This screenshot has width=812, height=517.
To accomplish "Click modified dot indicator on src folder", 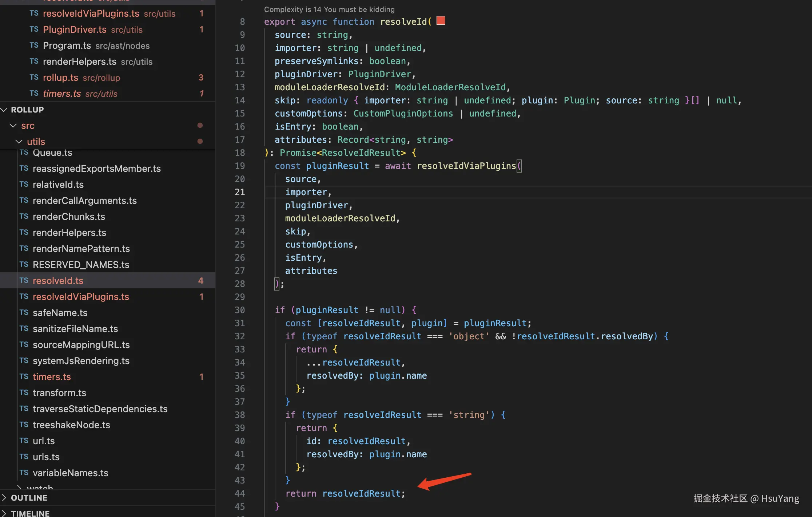I will click(200, 126).
